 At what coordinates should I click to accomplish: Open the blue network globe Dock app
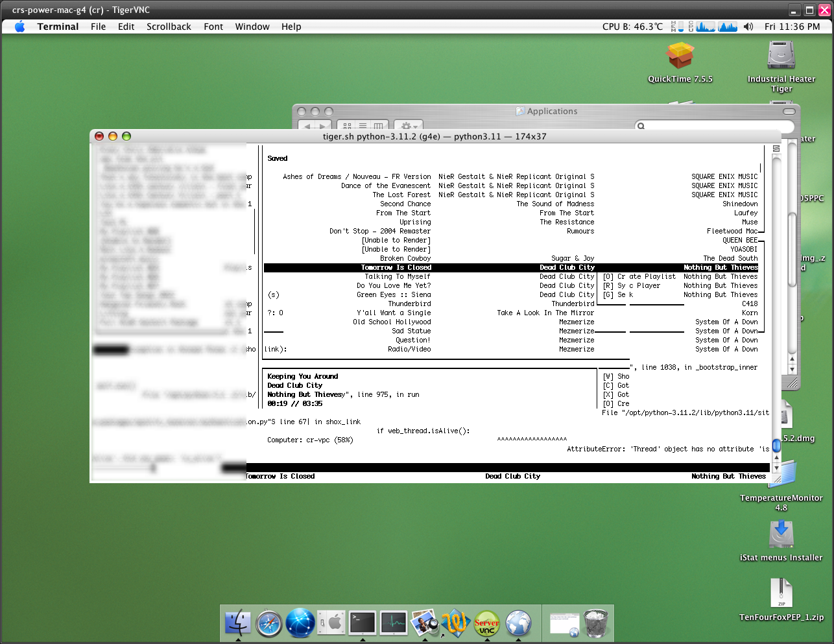click(300, 623)
